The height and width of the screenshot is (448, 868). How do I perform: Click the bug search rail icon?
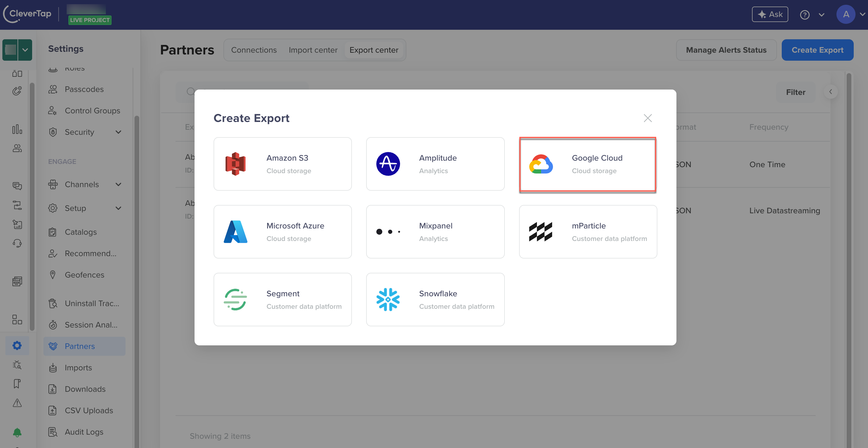pos(17,365)
